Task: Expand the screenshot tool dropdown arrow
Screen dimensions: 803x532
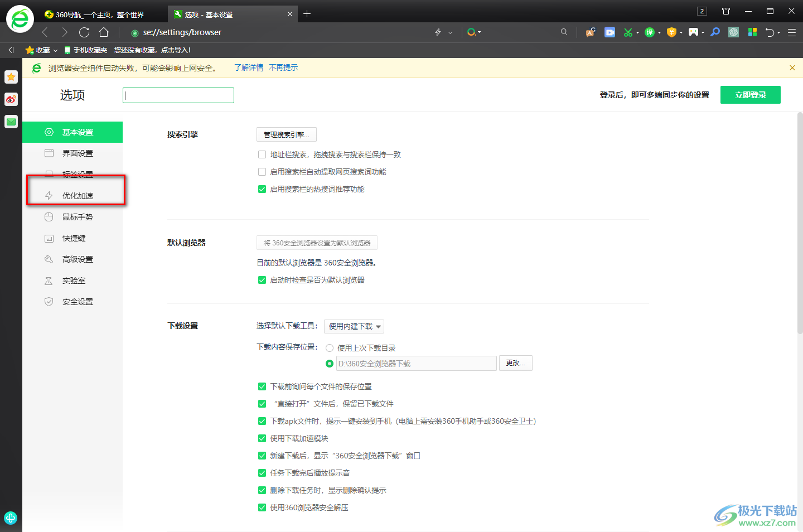Action: (x=637, y=33)
